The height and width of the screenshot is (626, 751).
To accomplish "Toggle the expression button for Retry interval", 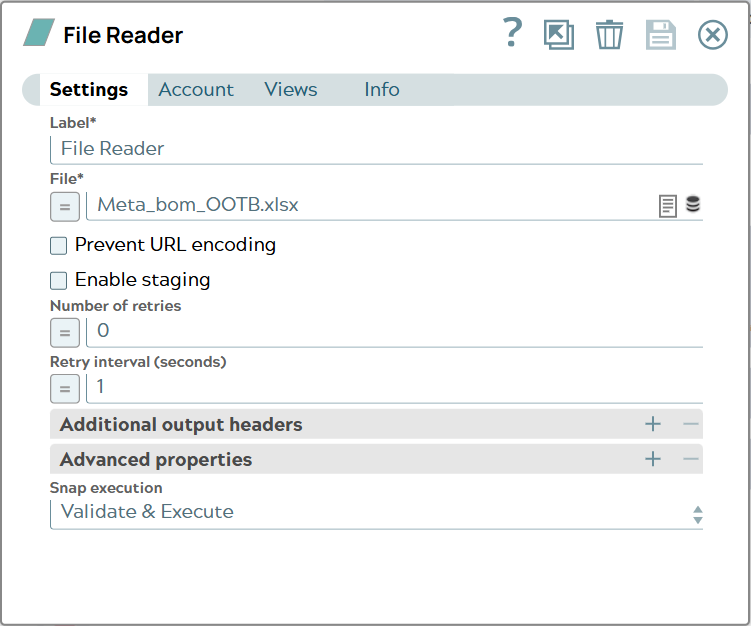I will (x=65, y=388).
